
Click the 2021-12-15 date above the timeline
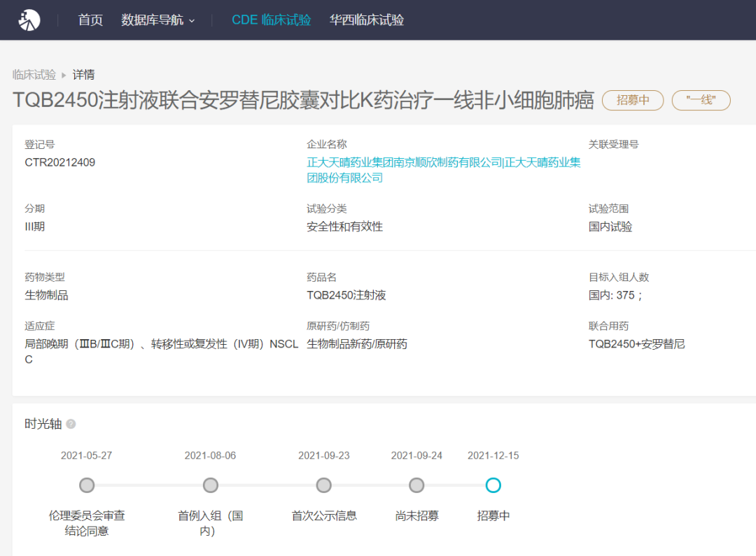[493, 455]
